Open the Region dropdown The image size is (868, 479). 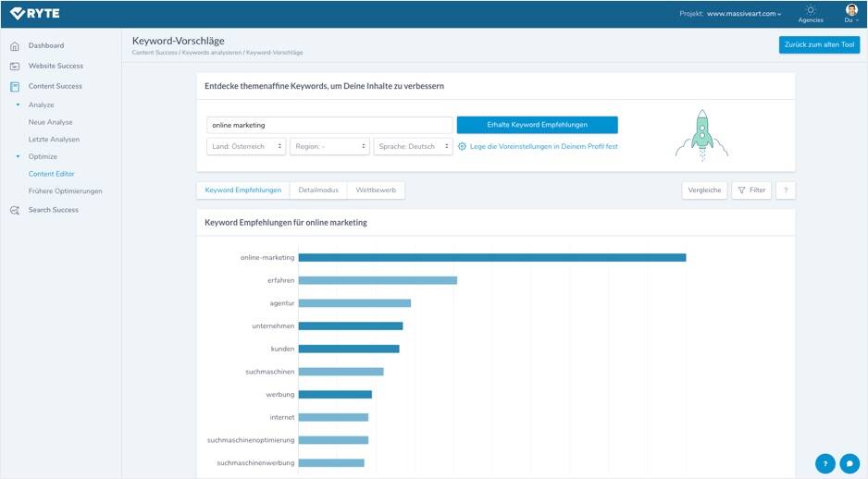click(329, 146)
